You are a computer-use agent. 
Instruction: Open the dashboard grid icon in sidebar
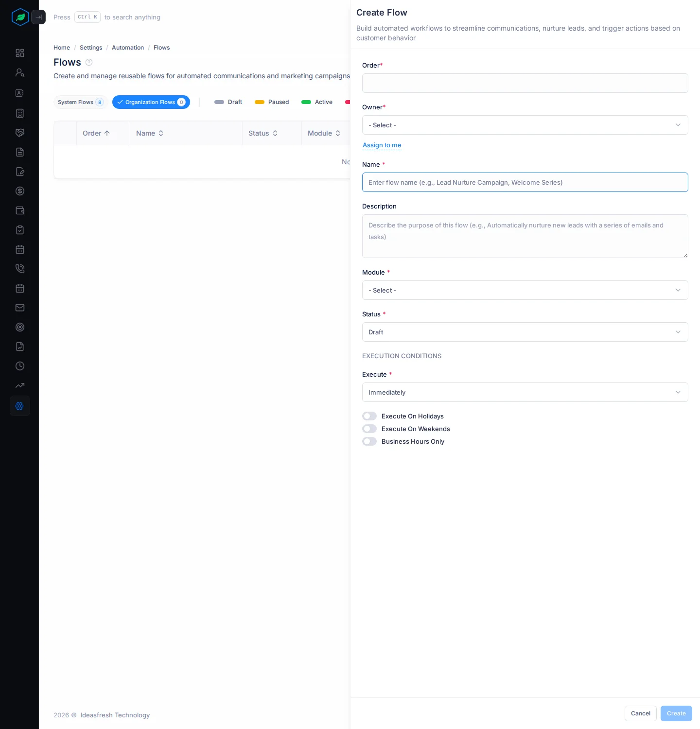click(x=20, y=53)
